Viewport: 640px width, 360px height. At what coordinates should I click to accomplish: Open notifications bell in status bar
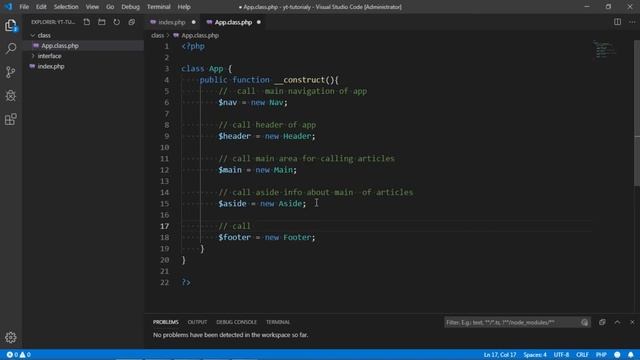pos(631,355)
